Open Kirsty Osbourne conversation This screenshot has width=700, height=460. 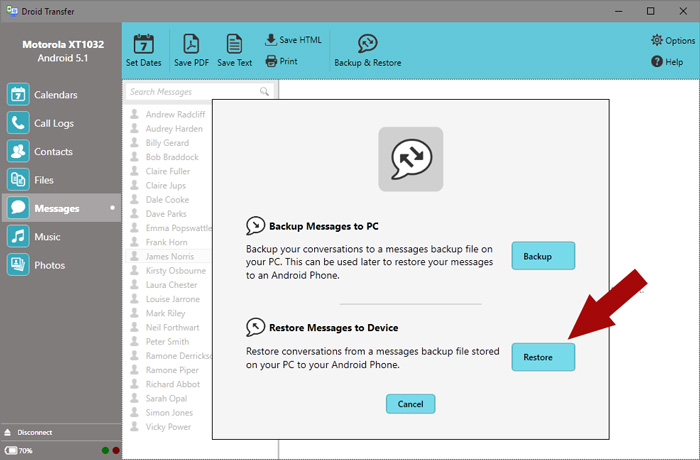click(x=168, y=271)
